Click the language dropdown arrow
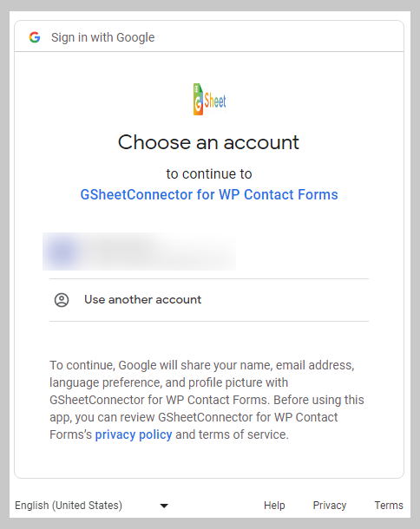 (x=164, y=506)
